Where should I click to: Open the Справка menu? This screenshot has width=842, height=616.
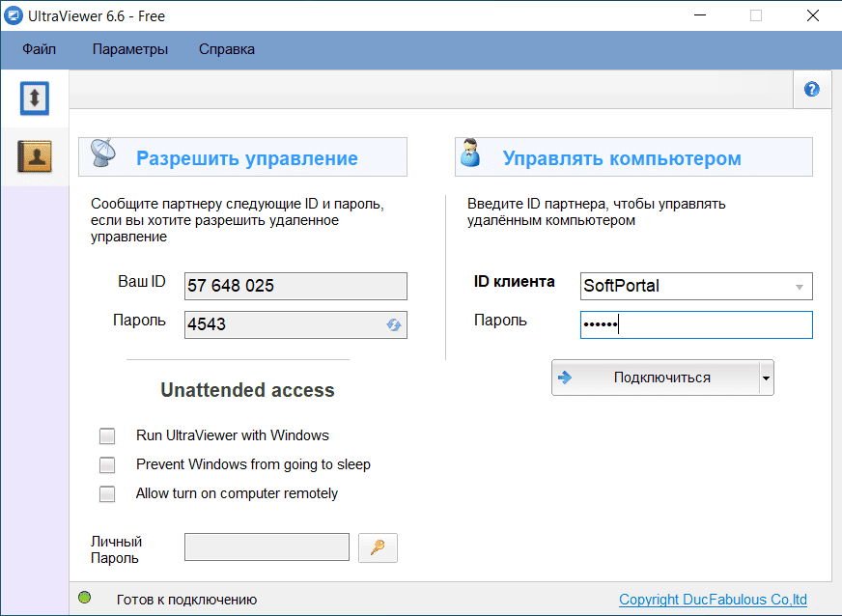227,49
